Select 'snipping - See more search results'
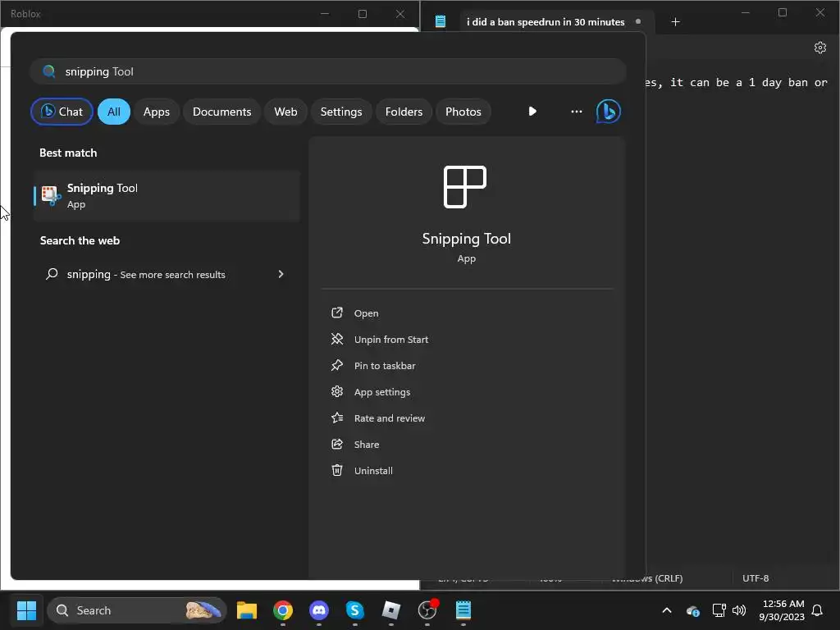 [x=167, y=274]
